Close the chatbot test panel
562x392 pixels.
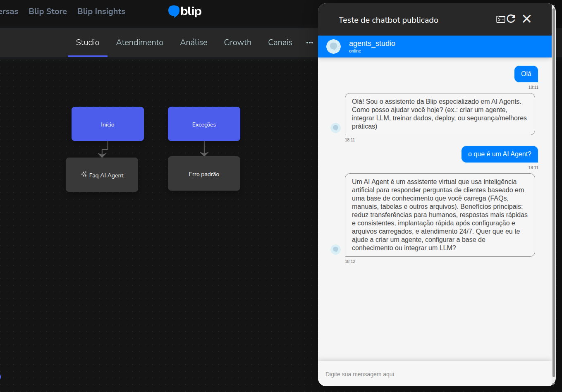coord(526,19)
